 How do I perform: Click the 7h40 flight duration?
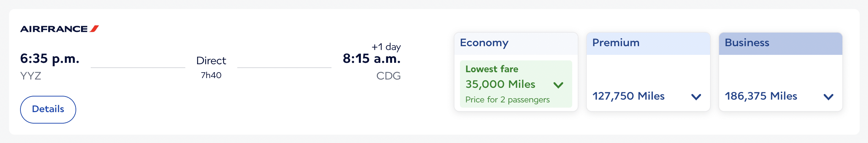click(211, 75)
